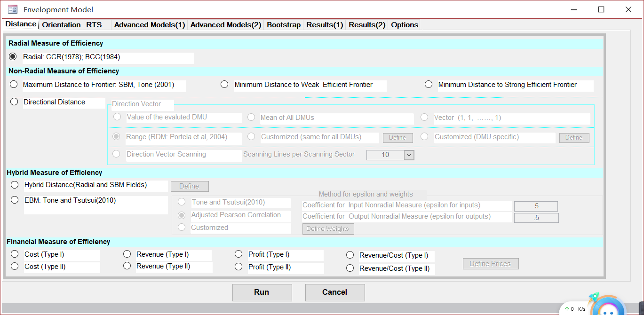Switch to the Orientation tab
Viewport: 644px width, 315px height.
[61, 24]
